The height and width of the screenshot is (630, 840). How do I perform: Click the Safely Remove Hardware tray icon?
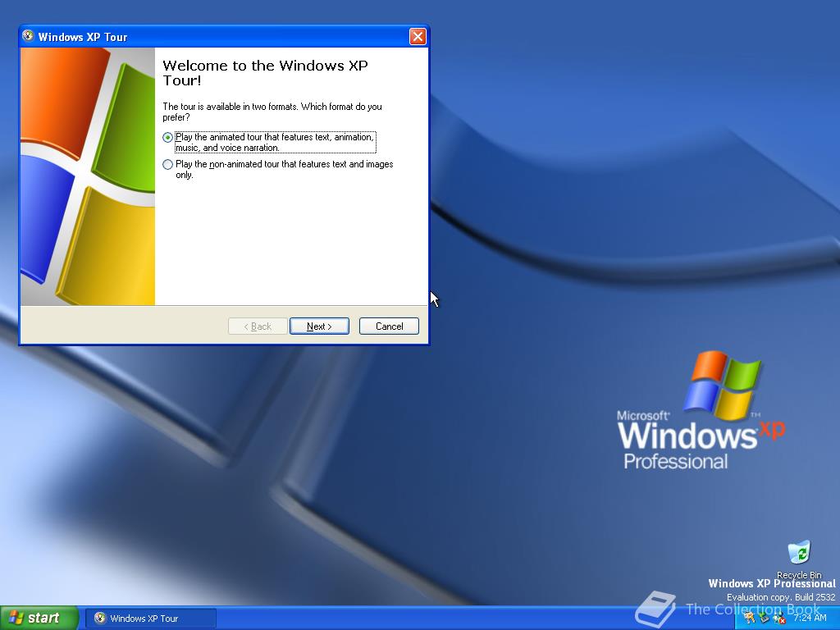click(765, 618)
